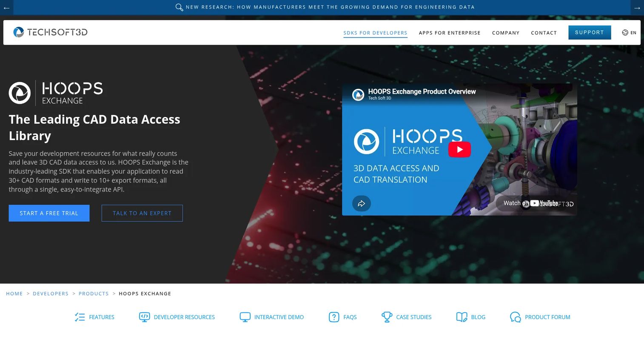Click the Product Forum chat bubbles icon
This screenshot has height=362, width=644.
[x=515, y=317]
